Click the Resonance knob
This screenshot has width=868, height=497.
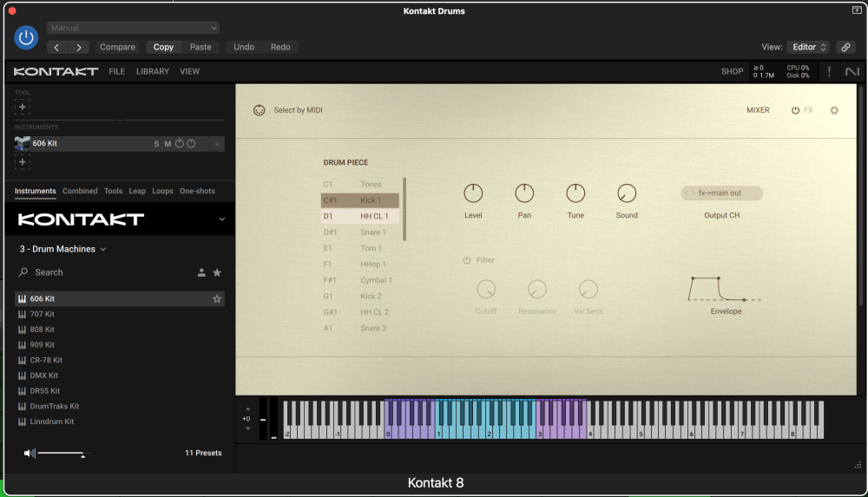(x=537, y=289)
